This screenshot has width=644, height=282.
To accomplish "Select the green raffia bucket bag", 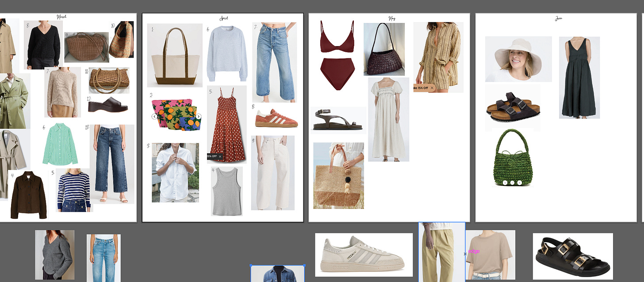I will [513, 158].
